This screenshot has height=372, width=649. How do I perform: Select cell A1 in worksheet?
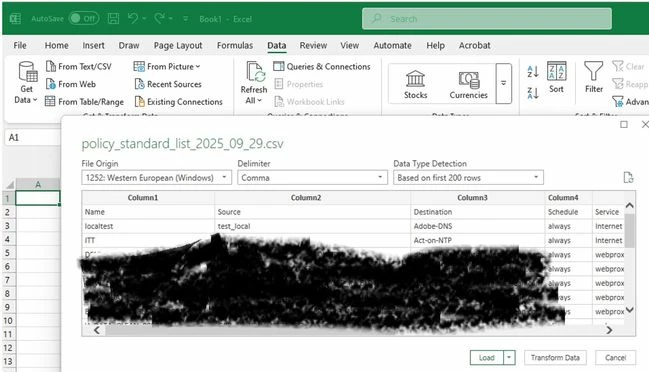coord(38,198)
